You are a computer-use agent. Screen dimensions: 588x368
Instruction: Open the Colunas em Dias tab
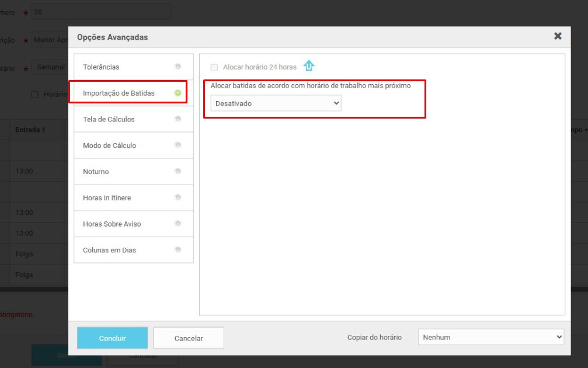coord(109,250)
